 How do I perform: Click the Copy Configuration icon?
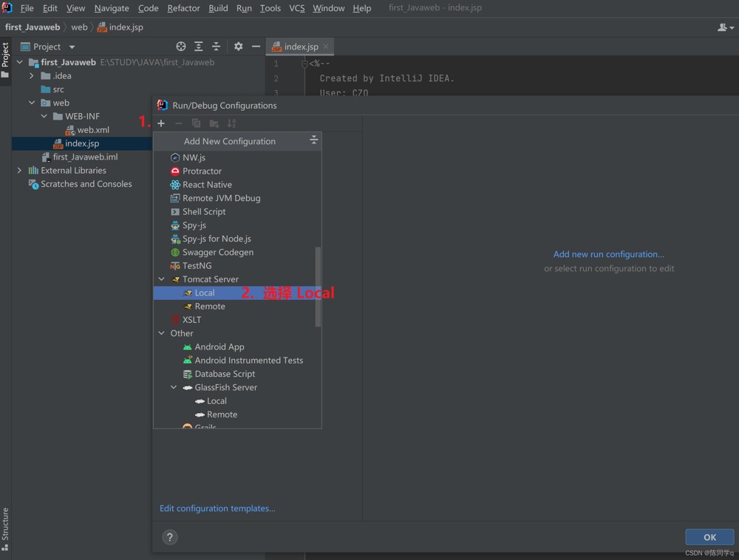(196, 123)
